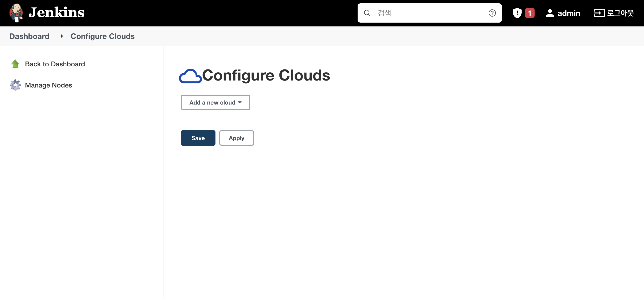Open search help question mark icon

pos(492,13)
